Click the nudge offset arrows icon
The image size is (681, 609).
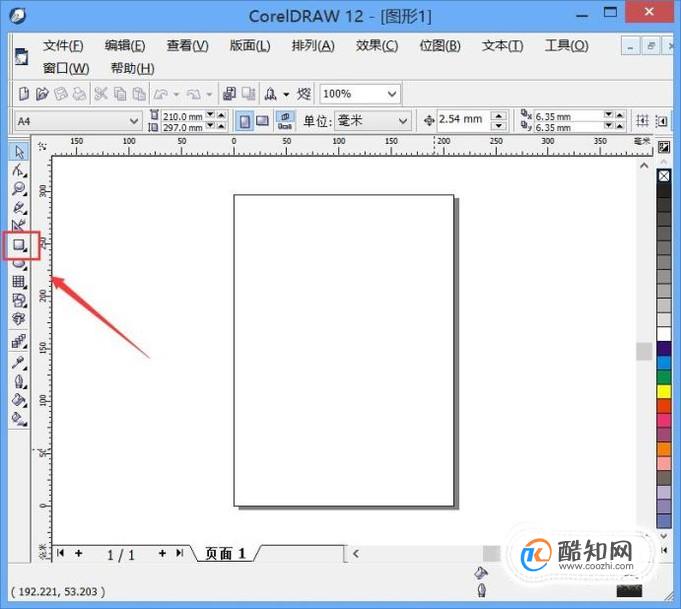pos(429,120)
